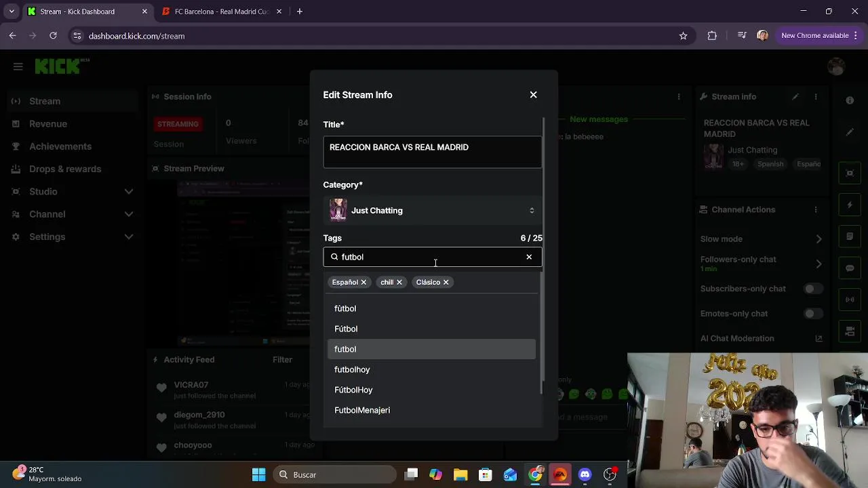The width and height of the screenshot is (868, 488).
Task: Open the weather widget in taskbar
Action: [x=47, y=474]
